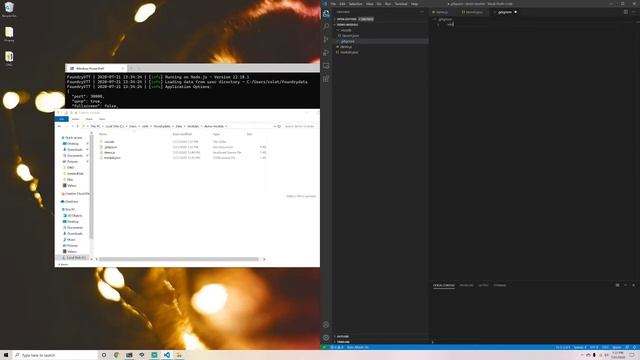This screenshot has width=640, height=360.
Task: Switch to the Problems panel tab
Action: 467,285
